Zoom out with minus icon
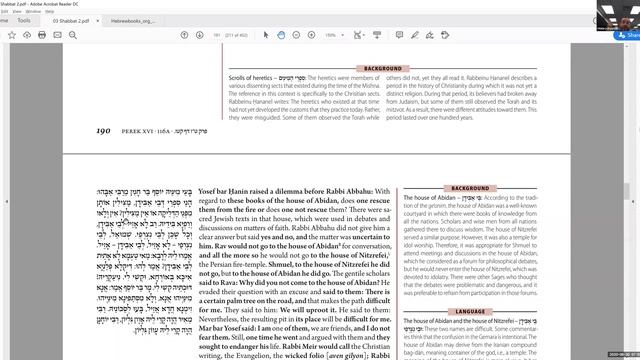The width and height of the screenshot is (640, 360). tap(296, 35)
